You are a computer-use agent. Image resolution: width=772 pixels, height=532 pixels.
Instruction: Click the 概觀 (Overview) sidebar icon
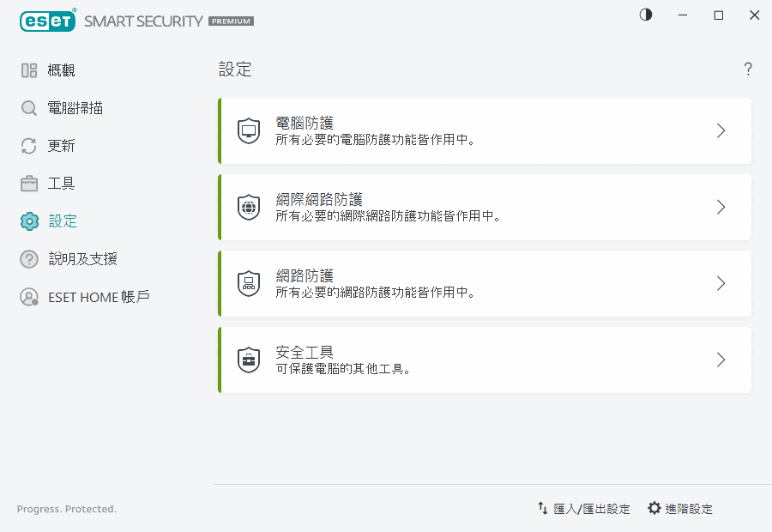coord(27,70)
